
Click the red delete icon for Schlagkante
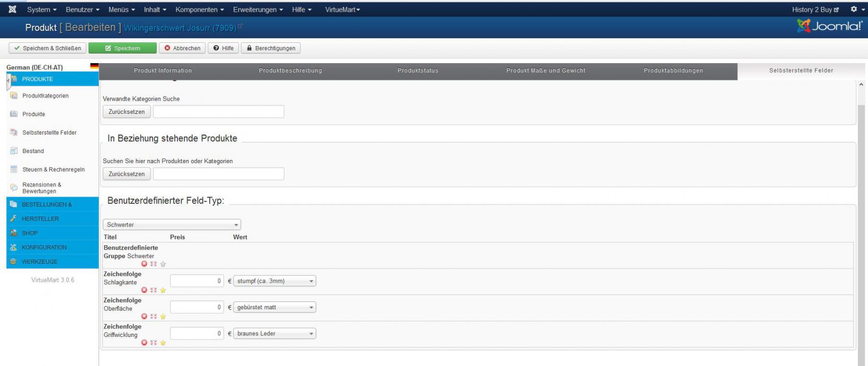tap(144, 290)
